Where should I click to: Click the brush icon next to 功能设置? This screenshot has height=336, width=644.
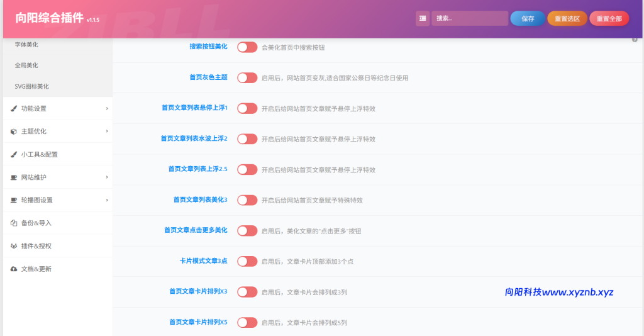pos(14,108)
